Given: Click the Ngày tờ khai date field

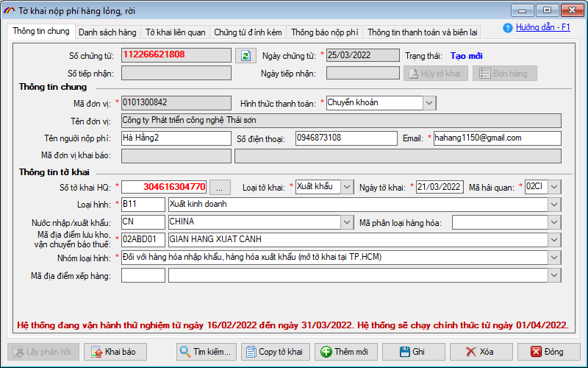Looking at the screenshot, I should pos(440,187).
